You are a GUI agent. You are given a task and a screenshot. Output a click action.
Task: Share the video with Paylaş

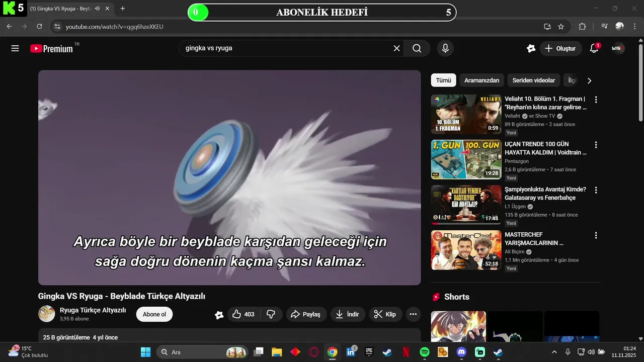tap(306, 314)
